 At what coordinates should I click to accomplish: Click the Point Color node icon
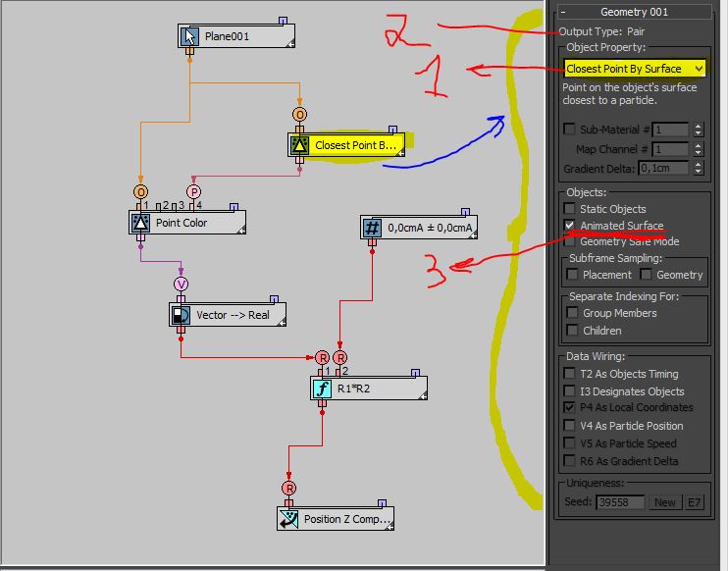click(140, 223)
